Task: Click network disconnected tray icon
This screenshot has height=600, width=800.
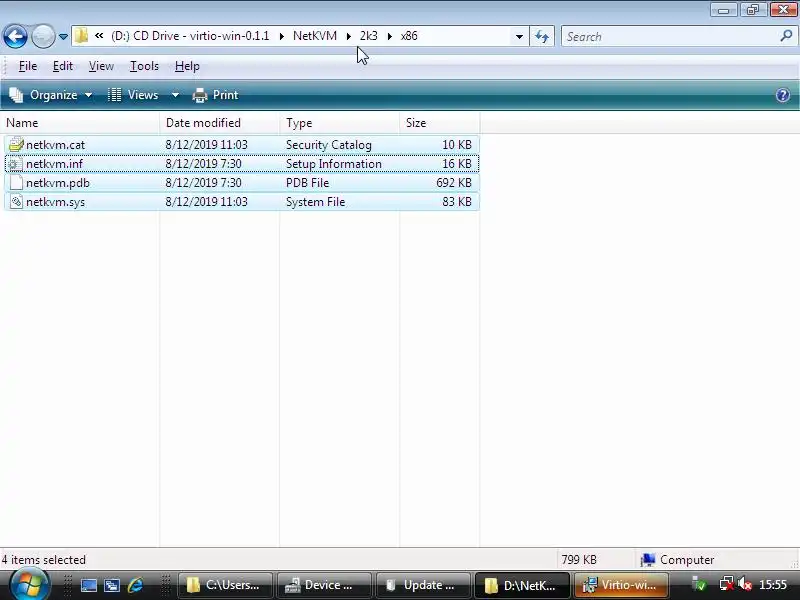Action: (x=727, y=584)
